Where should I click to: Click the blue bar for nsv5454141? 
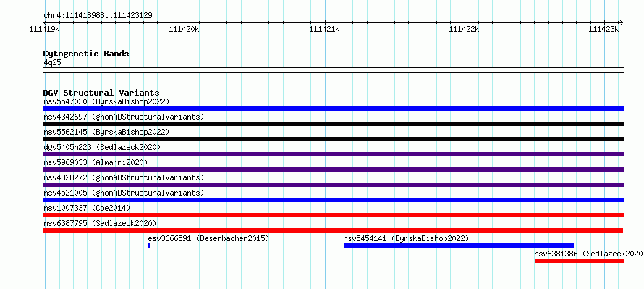[459, 246]
